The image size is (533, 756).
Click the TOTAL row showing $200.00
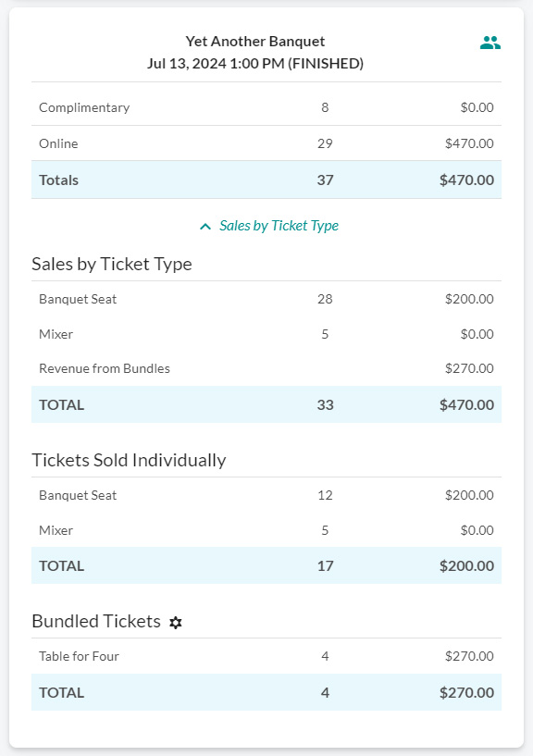pyautogui.click(x=266, y=565)
